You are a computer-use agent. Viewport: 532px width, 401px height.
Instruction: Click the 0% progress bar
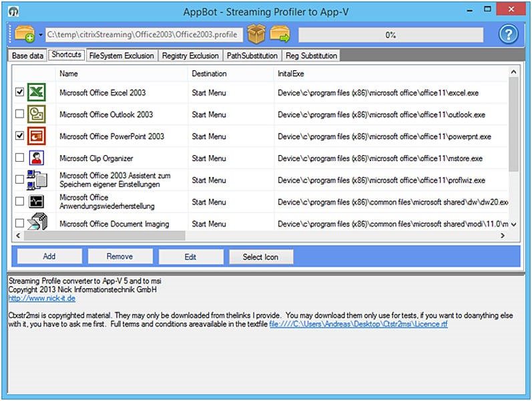point(391,35)
